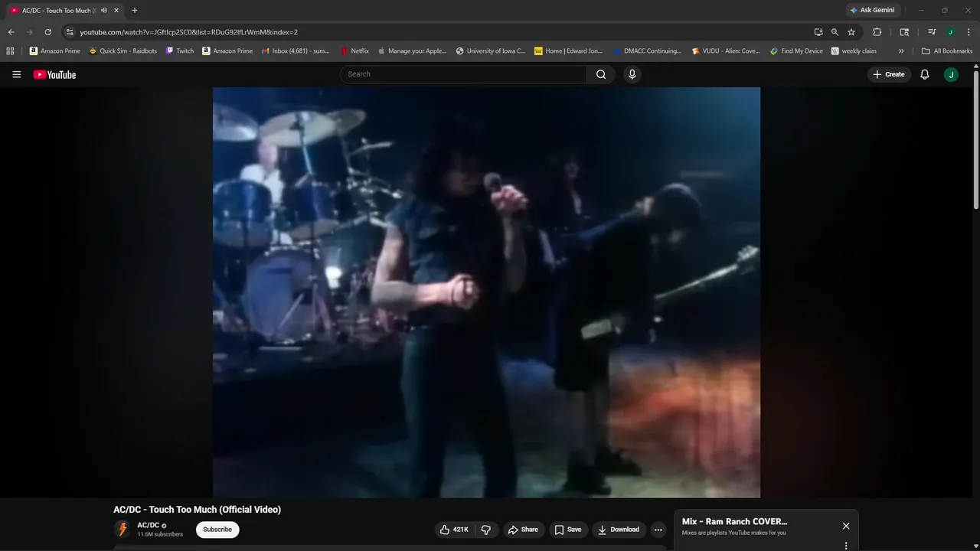This screenshot has height=551, width=980.
Task: Open a new browser tab with plus
Action: point(135,10)
